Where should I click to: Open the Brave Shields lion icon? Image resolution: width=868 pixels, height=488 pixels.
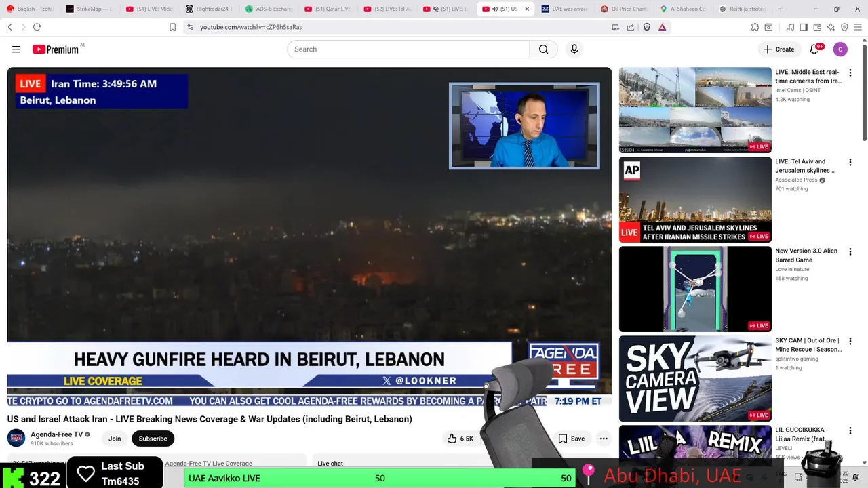coord(646,27)
